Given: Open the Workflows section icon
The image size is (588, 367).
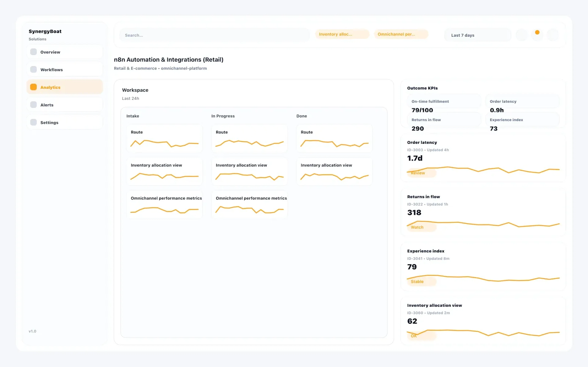Looking at the screenshot, I should point(33,69).
